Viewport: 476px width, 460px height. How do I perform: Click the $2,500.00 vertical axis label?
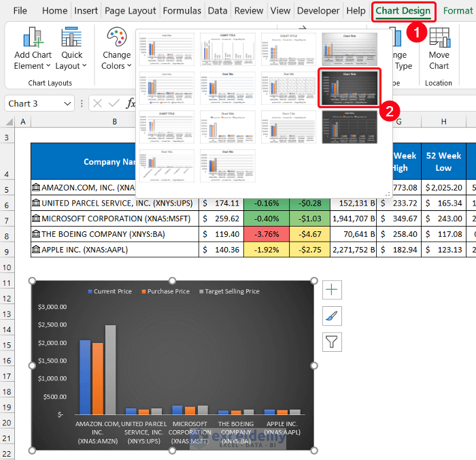[52, 325]
